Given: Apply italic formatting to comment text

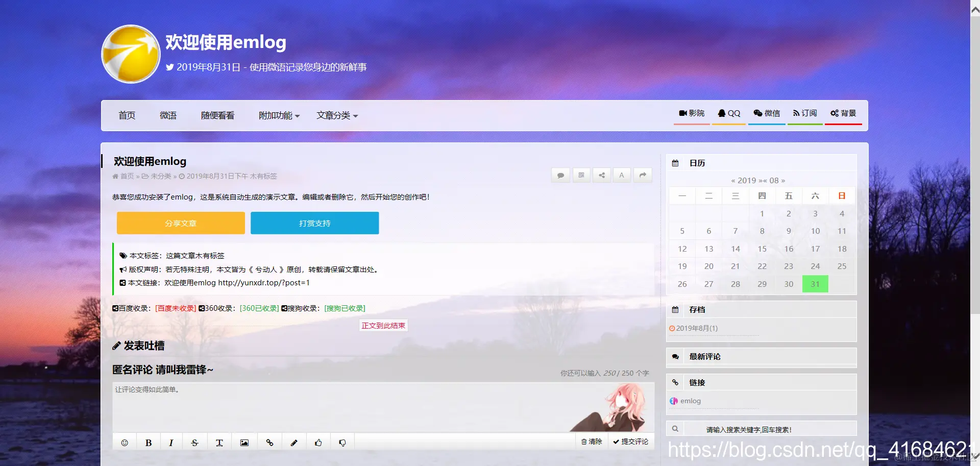Looking at the screenshot, I should pyautogui.click(x=171, y=442).
